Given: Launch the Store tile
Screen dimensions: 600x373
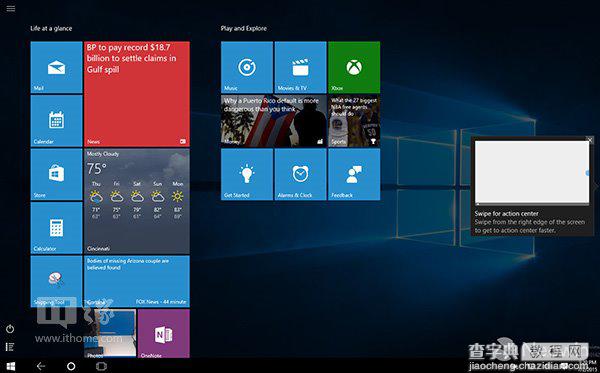Looking at the screenshot, I should click(56, 174).
